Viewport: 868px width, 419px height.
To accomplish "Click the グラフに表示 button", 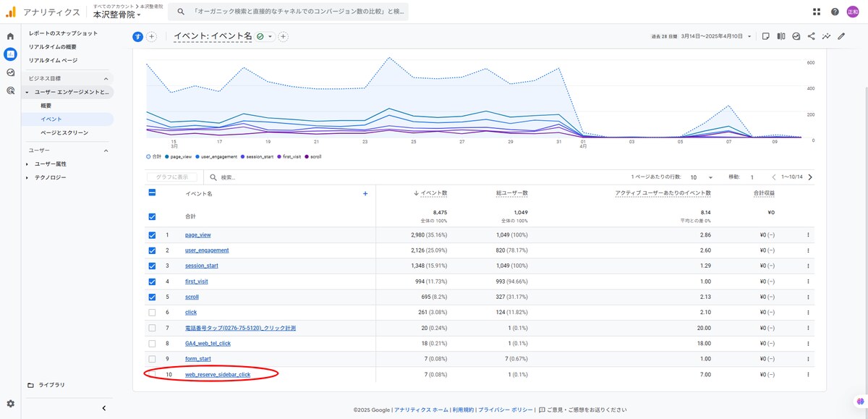I will coord(172,177).
